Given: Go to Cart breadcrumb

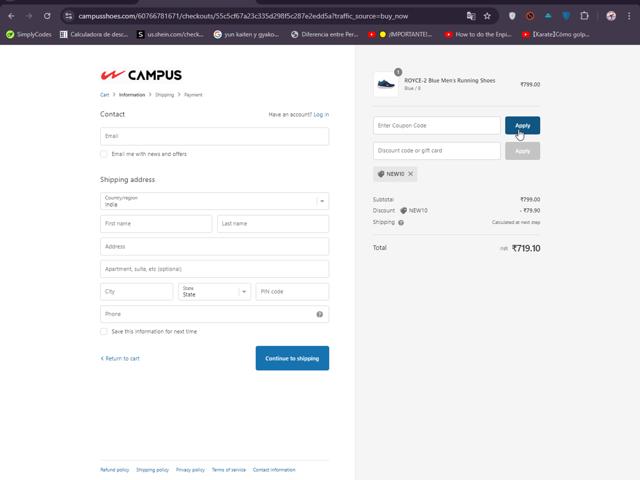Looking at the screenshot, I should (104, 95).
